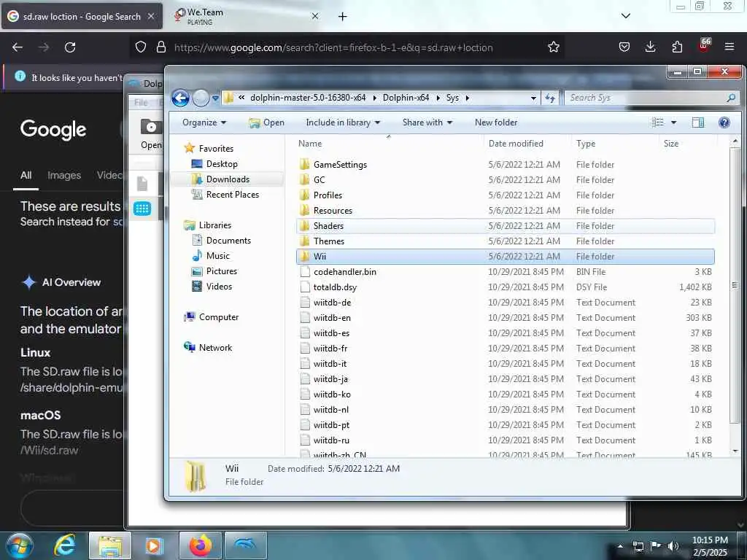Change the view icon in Explorer
The image size is (747, 560).
[x=658, y=122]
